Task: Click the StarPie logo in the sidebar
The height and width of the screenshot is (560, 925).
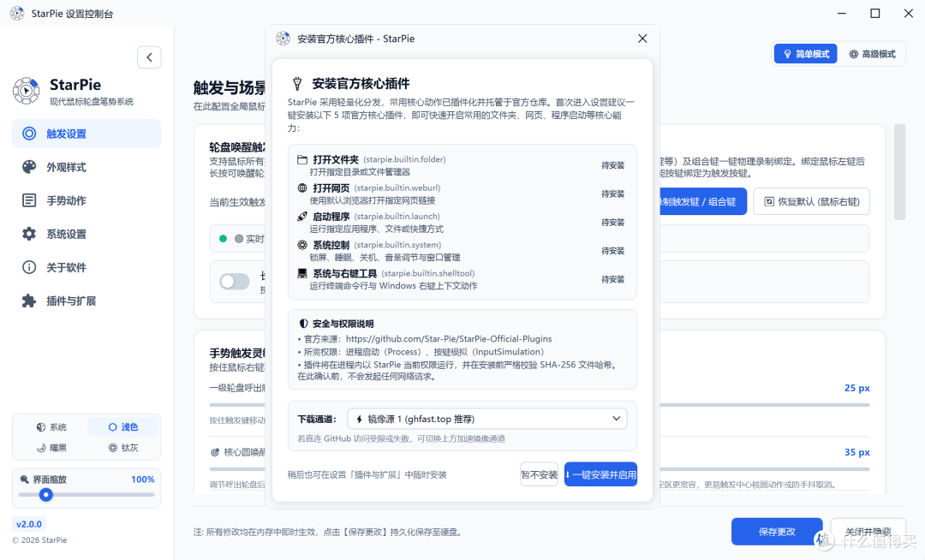Action: [27, 91]
